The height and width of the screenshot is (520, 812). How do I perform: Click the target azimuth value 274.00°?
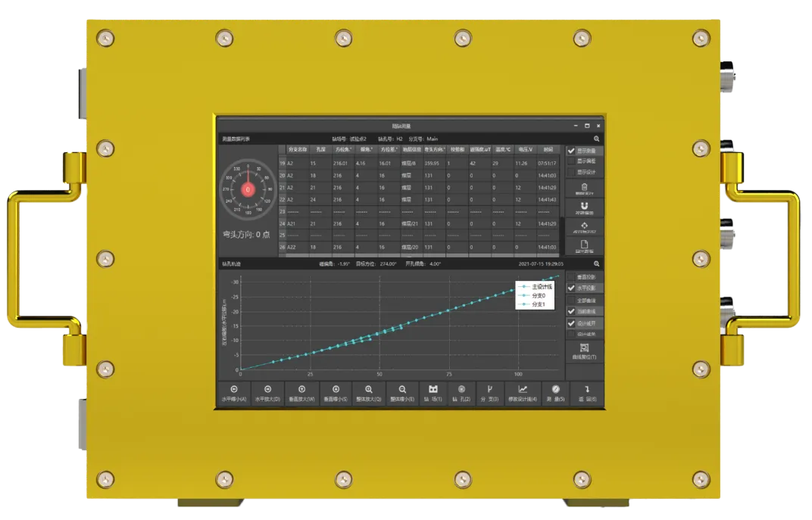coord(388,264)
